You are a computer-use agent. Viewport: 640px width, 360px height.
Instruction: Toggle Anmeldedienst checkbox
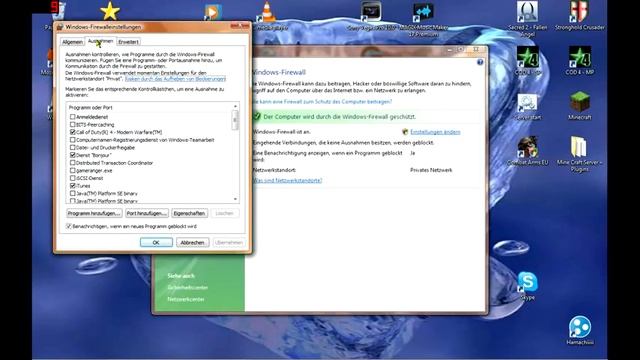pyautogui.click(x=73, y=117)
